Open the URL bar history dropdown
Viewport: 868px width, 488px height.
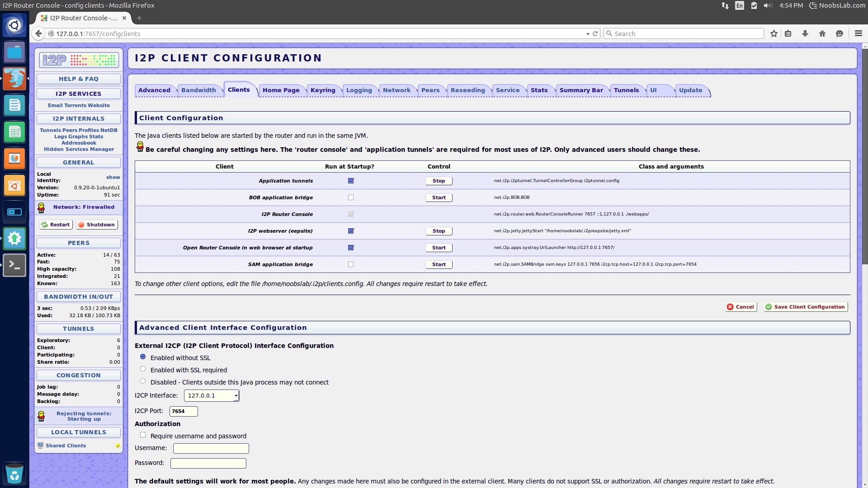coord(588,34)
